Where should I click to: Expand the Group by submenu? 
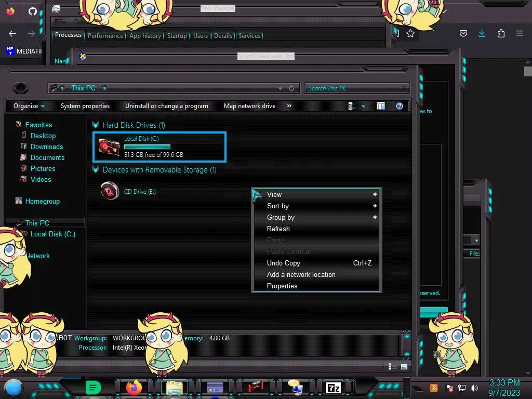click(316, 218)
